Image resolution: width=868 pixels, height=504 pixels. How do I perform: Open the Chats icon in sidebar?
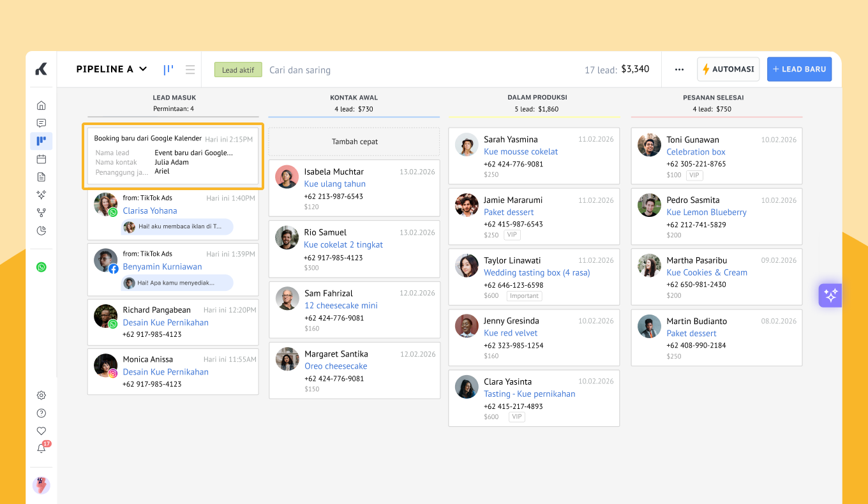[41, 123]
